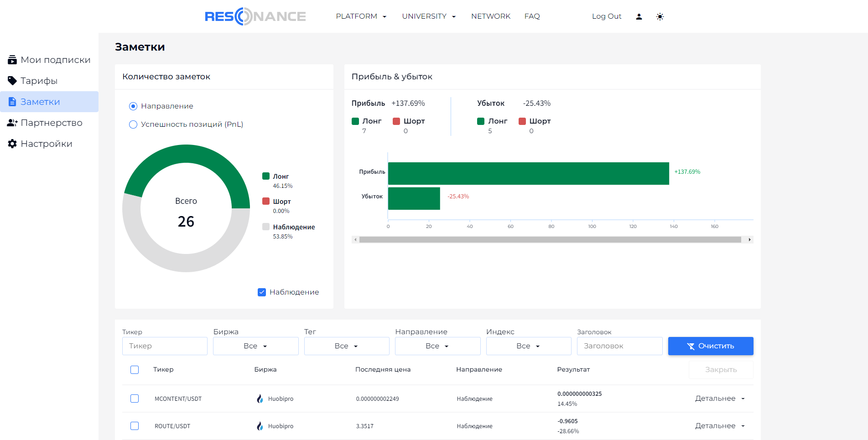868x440 pixels.
Task: Uncheck the Наблюдение checkbox
Action: point(262,292)
